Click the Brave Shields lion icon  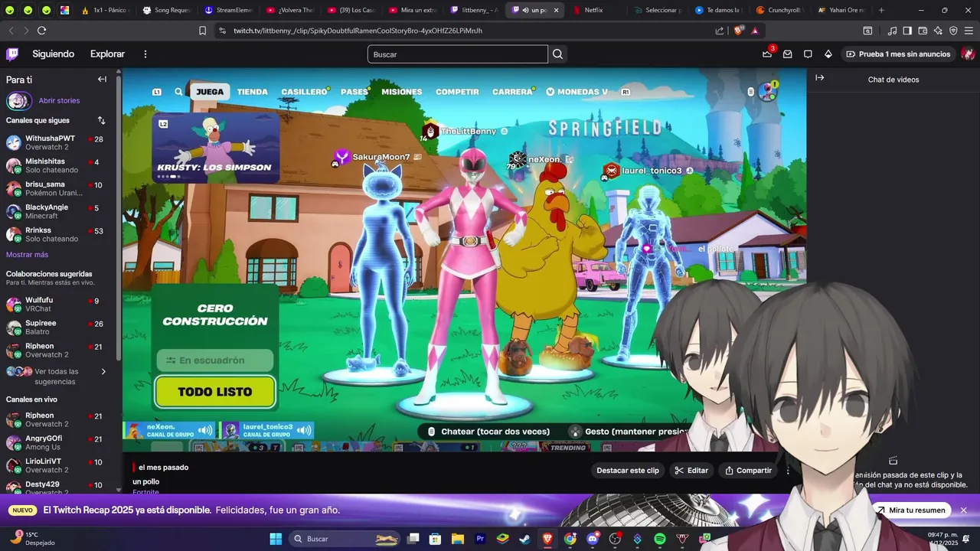(x=739, y=31)
